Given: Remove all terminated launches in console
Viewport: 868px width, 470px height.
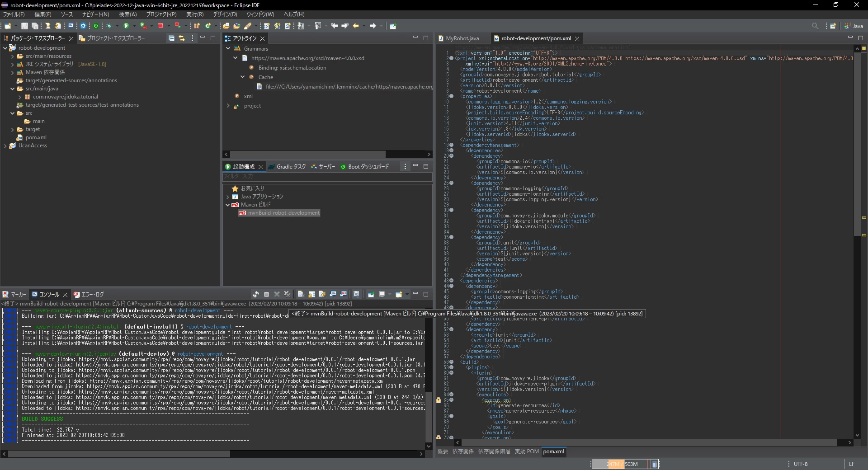Looking at the screenshot, I should click(x=287, y=294).
